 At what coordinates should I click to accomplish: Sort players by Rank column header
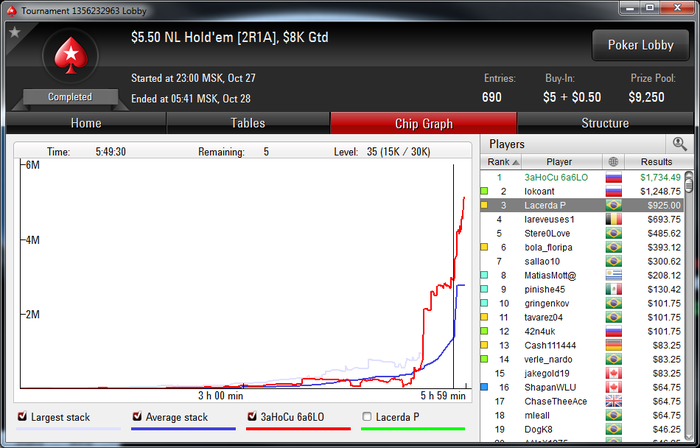point(501,162)
